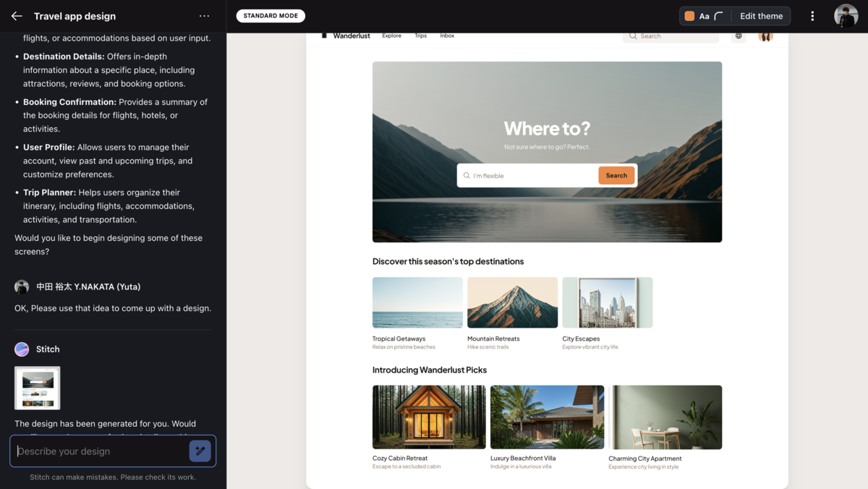
Task: Click the Wanderlust logo in the design
Action: [346, 35]
